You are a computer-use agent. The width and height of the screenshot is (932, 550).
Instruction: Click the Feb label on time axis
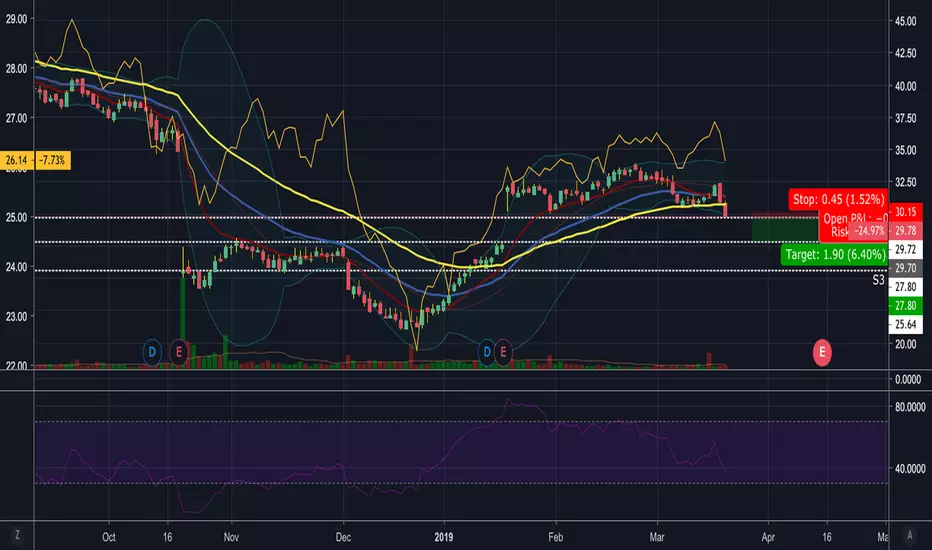click(x=555, y=537)
